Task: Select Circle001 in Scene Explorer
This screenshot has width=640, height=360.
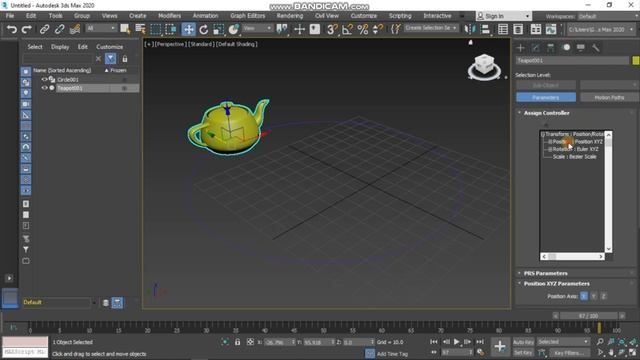Action: [x=68, y=80]
